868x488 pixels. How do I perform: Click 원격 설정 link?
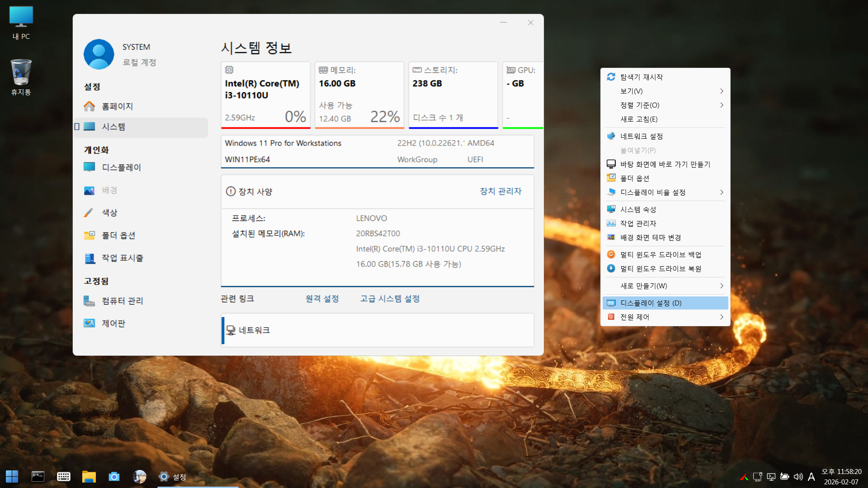click(x=322, y=299)
